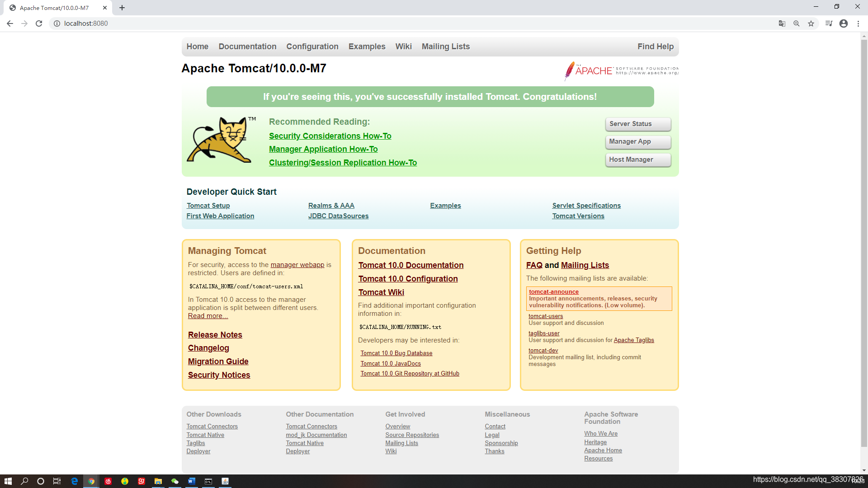Click the vertical page scrollbar
Image resolution: width=868 pixels, height=488 pixels.
tap(864, 244)
